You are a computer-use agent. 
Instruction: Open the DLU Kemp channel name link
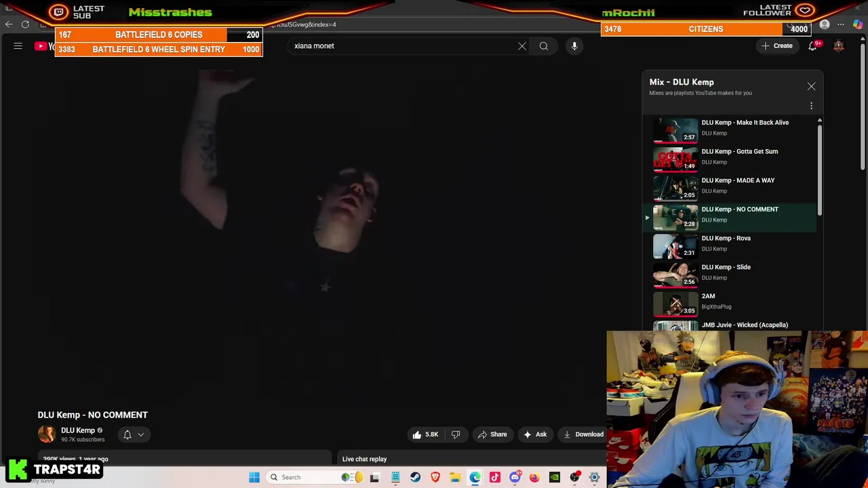coord(77,430)
